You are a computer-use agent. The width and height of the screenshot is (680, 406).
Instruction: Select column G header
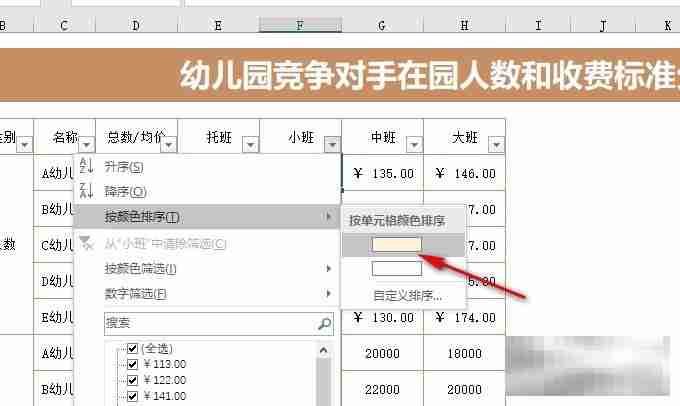pyautogui.click(x=382, y=25)
